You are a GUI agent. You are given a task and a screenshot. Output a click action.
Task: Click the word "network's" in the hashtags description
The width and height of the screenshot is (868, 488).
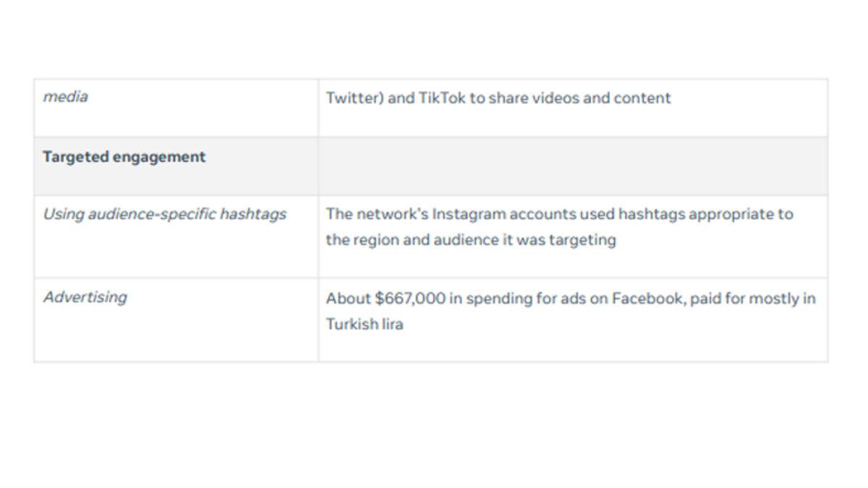391,214
